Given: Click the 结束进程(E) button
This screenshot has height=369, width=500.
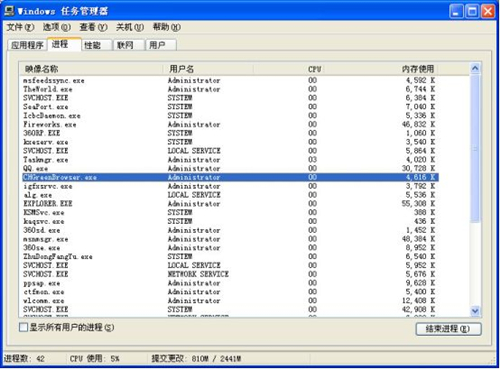Looking at the screenshot, I should click(448, 329).
